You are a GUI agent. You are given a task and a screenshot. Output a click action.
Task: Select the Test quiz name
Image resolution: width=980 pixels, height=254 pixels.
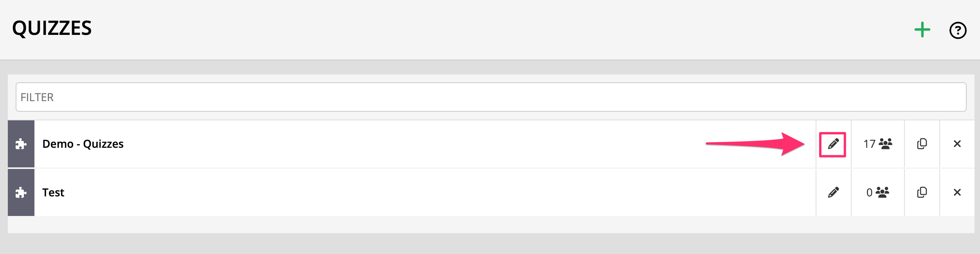click(53, 192)
